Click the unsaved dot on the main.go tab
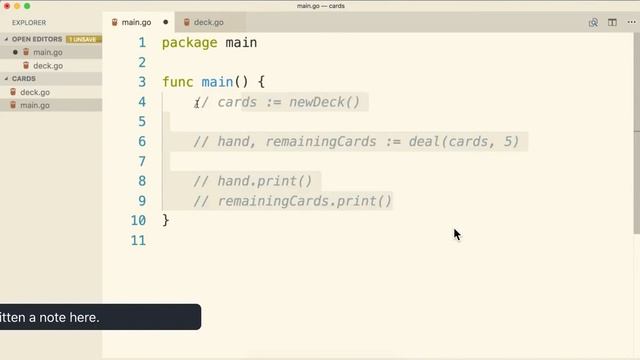Screen dimensions: 640x360 pos(165,22)
